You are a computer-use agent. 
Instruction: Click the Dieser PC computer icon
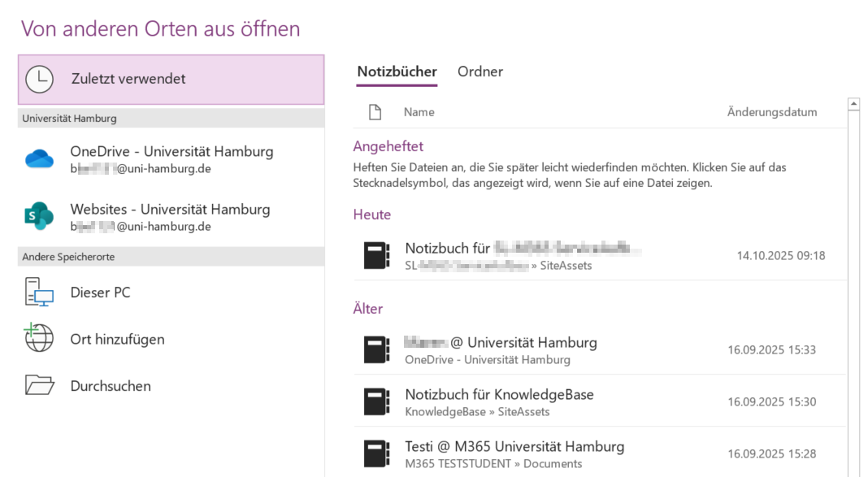(x=39, y=293)
